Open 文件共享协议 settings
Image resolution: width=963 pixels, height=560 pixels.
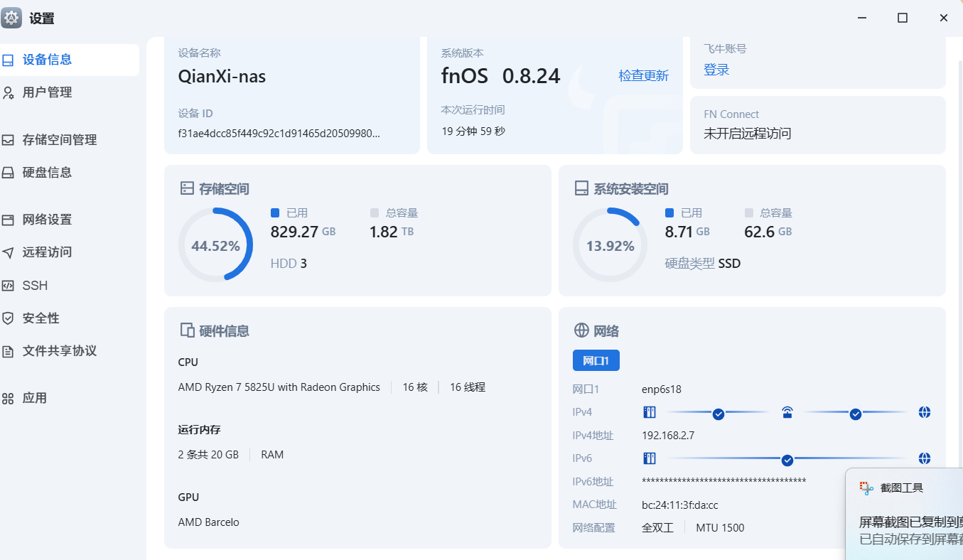point(69,351)
